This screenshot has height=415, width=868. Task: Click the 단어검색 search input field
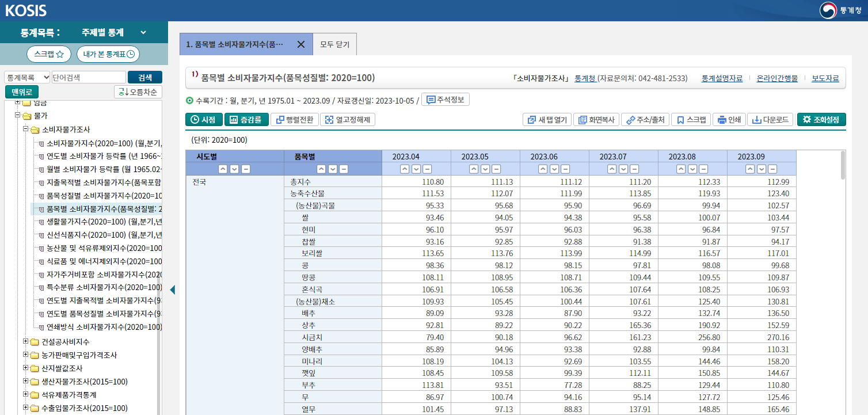pyautogui.click(x=89, y=77)
